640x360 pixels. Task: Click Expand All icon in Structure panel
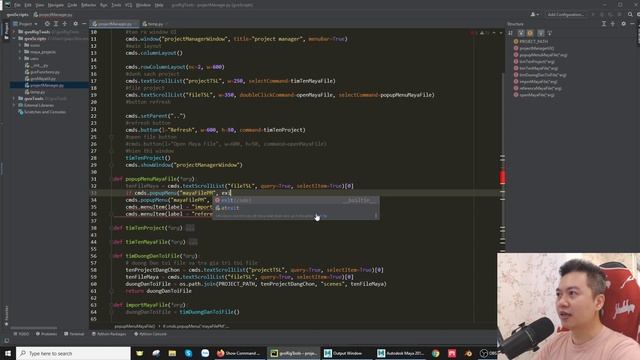pyautogui.click(x=604, y=24)
